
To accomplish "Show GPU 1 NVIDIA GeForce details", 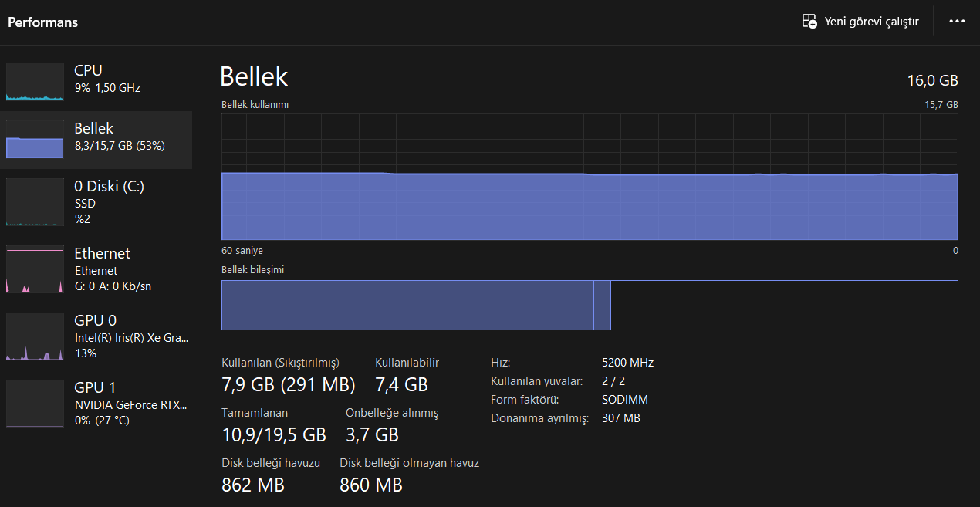I will click(130, 404).
